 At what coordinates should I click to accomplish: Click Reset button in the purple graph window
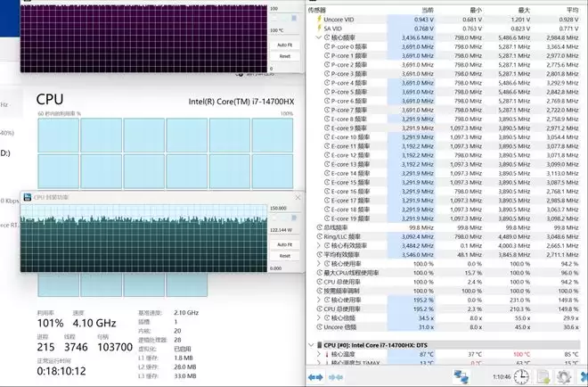pos(284,55)
